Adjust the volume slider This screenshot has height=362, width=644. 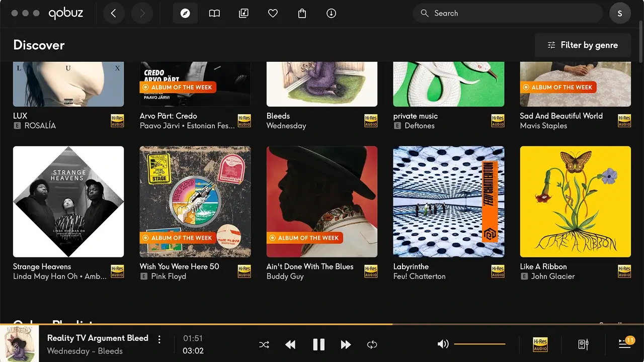(479, 344)
